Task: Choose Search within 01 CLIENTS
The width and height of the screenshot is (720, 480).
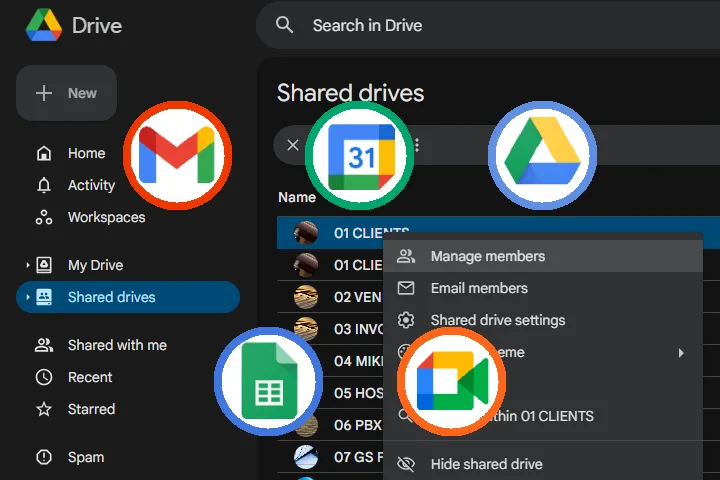Action: point(543,416)
